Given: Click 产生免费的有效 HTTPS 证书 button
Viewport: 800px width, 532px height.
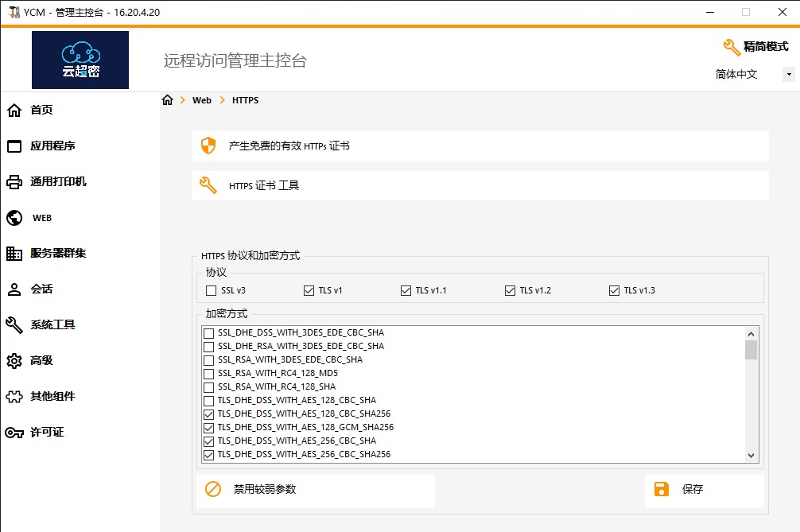Looking at the screenshot, I should (480, 146).
